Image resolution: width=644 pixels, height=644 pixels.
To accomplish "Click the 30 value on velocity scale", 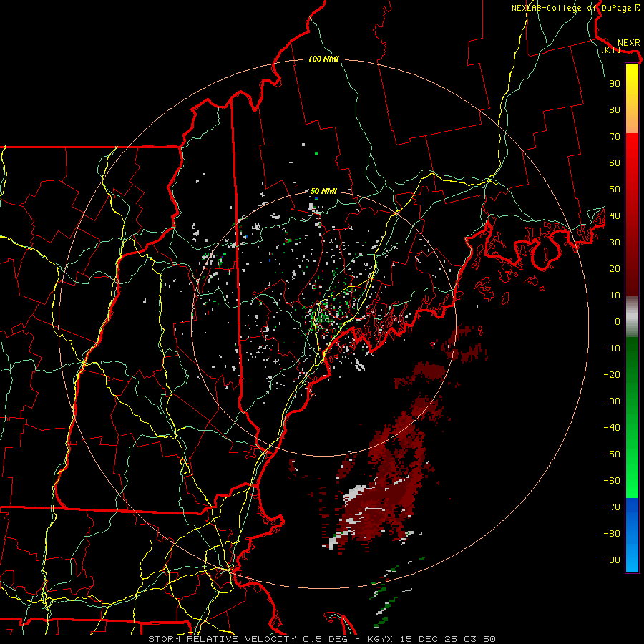I will 615,243.
